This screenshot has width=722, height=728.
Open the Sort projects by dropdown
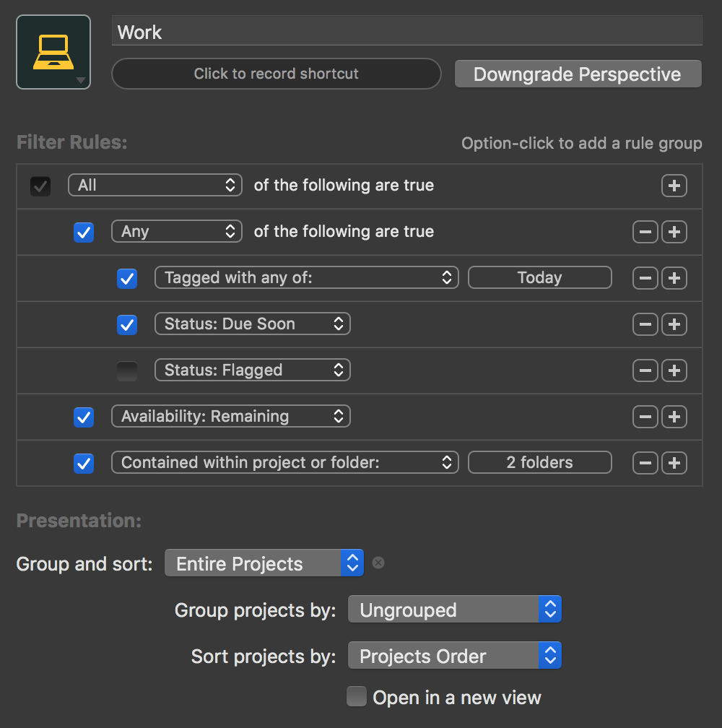pos(454,656)
